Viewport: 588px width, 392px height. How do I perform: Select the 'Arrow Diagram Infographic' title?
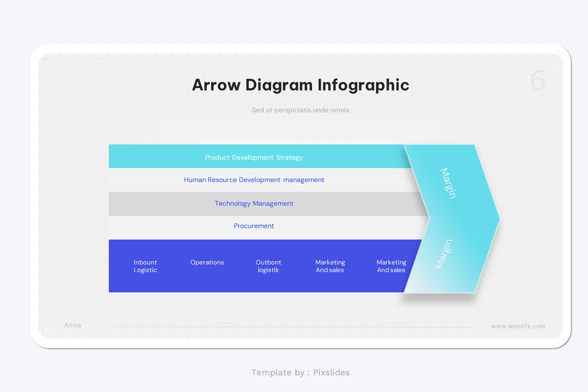tap(300, 85)
